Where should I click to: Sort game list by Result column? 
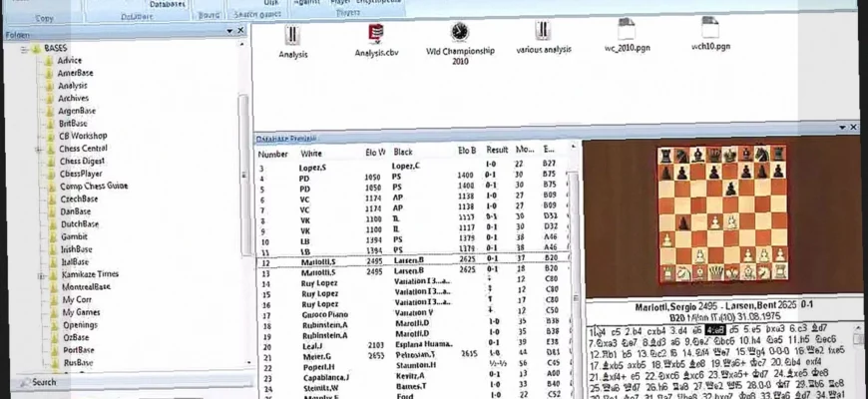pos(497,150)
